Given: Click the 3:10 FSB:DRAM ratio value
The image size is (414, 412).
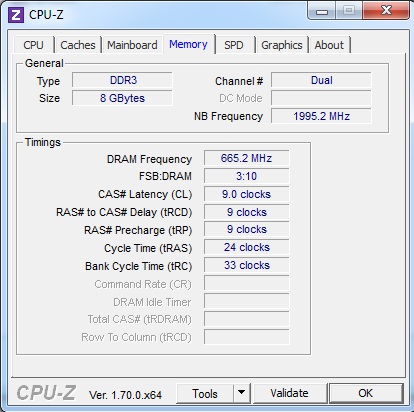Looking at the screenshot, I should [247, 176].
